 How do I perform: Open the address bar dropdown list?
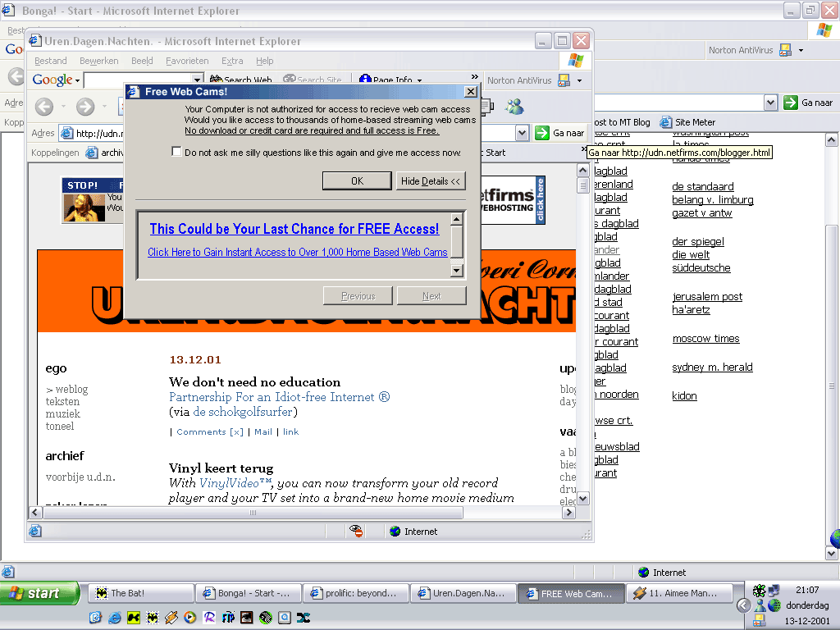(523, 133)
